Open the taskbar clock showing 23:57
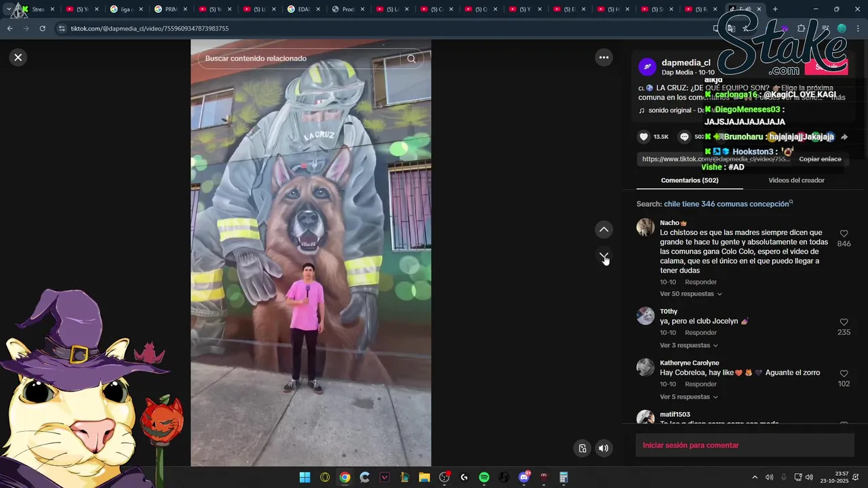 (835, 477)
